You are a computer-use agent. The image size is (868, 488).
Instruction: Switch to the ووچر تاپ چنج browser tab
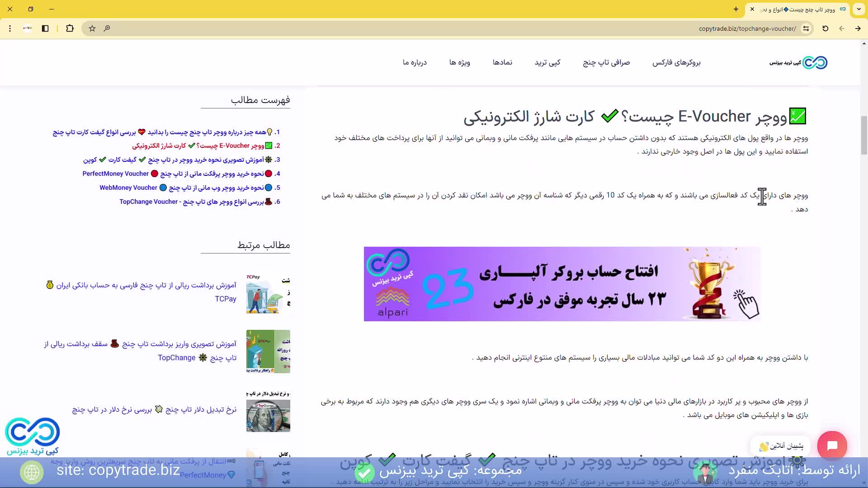800,9
